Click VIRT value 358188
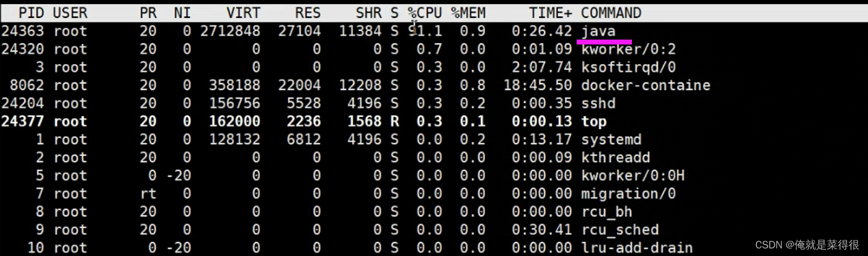Screen dimensions: 868x256 (x=234, y=85)
